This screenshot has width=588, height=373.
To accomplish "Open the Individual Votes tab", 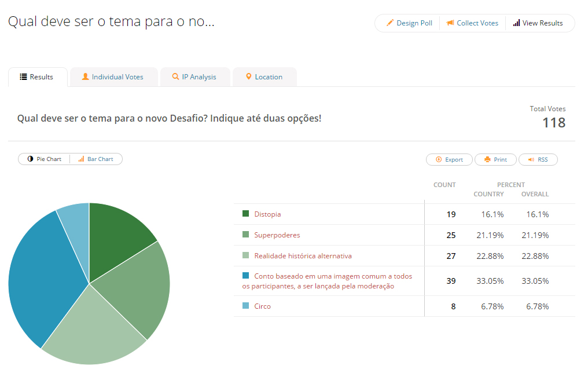I will pyautogui.click(x=117, y=77).
